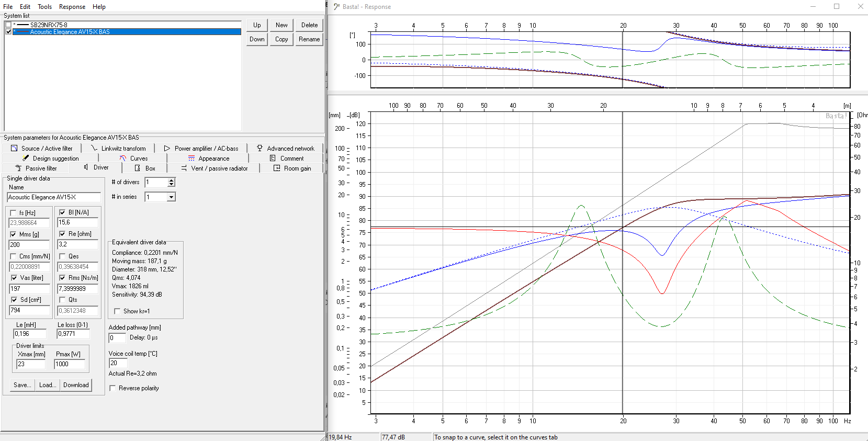Click the Voice coil temp field
This screenshot has width=868, height=441.
point(117,363)
